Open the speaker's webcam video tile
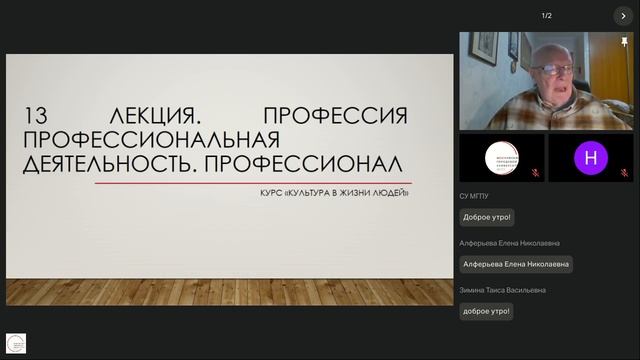Viewport: 640px width, 360px height. [546, 81]
